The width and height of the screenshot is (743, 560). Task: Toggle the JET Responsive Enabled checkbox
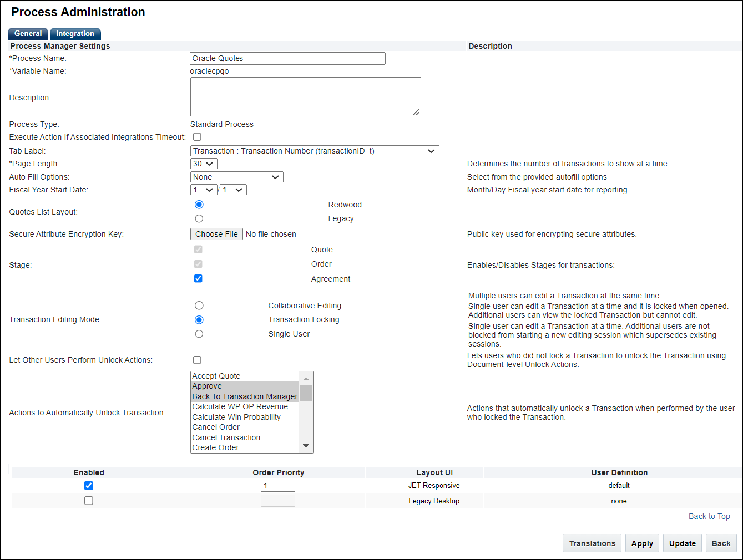tap(88, 485)
